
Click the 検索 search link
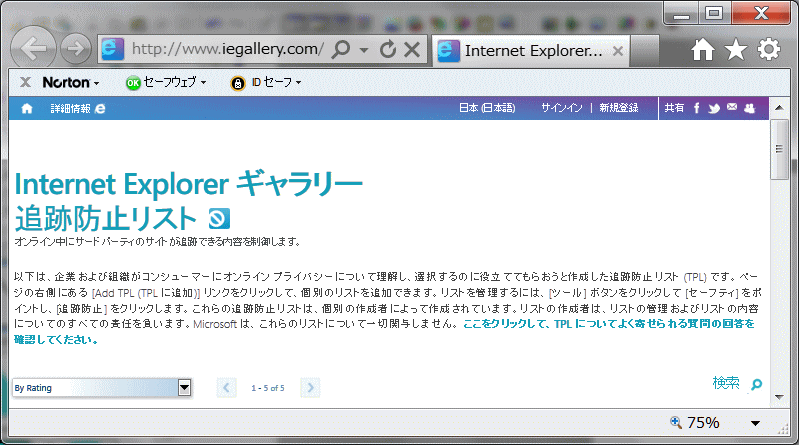point(726,383)
